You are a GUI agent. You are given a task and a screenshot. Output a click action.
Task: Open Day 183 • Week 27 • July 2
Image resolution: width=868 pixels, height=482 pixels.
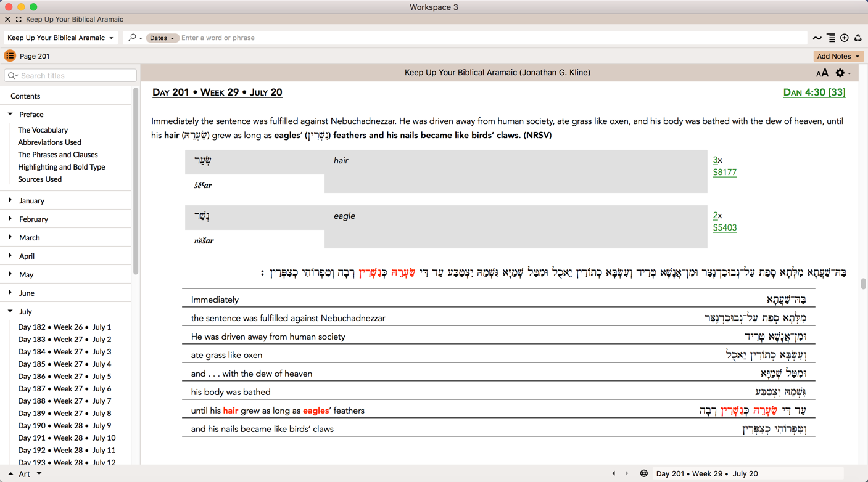(x=64, y=340)
